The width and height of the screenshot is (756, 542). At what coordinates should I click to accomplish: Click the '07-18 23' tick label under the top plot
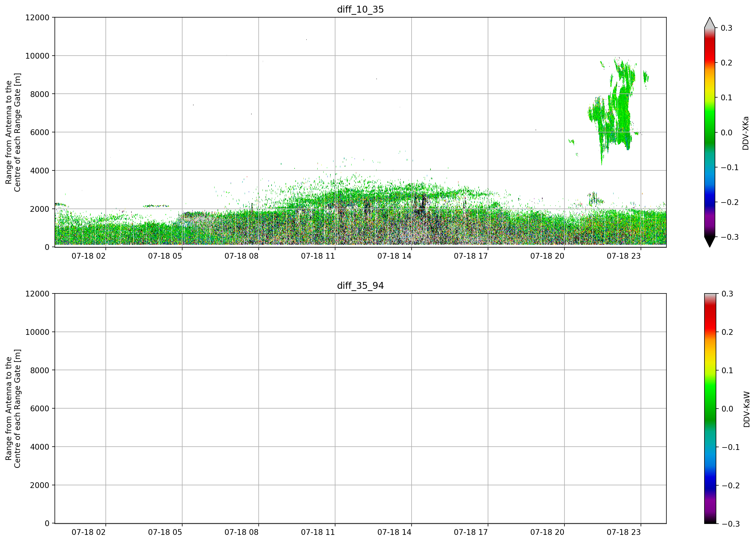coord(624,256)
